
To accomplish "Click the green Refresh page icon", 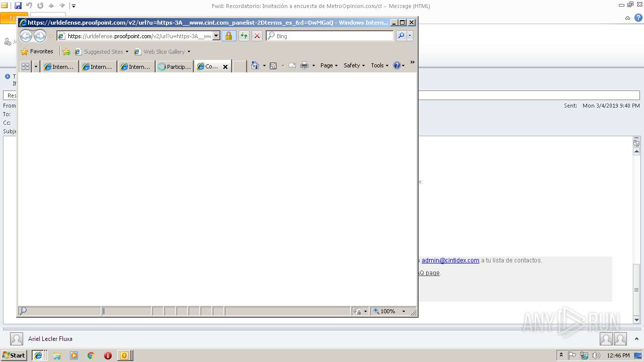I will pyautogui.click(x=244, y=36).
